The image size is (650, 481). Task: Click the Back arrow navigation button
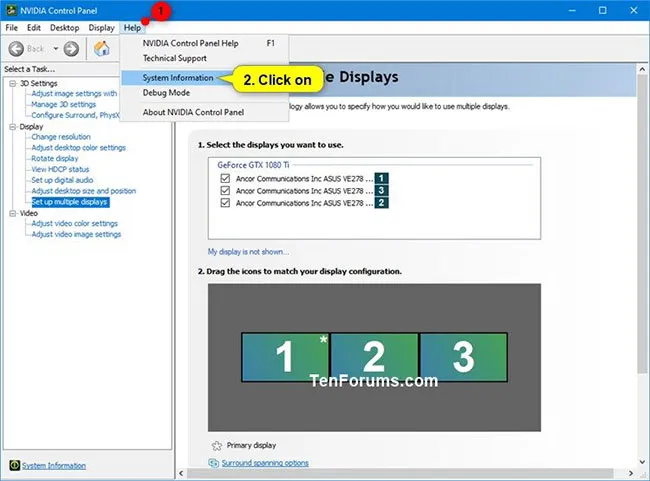tap(17, 48)
